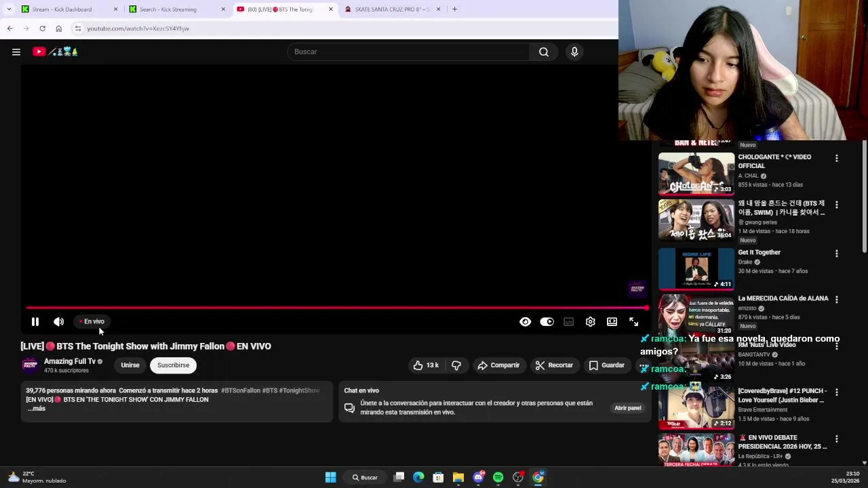Clip the video with Recortar
This screenshot has height=488, width=868.
click(554, 365)
